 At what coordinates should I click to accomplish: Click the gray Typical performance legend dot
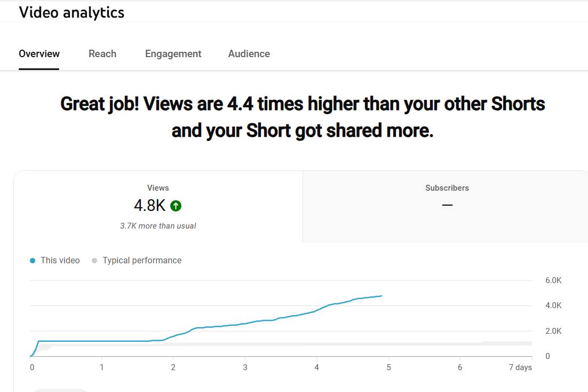point(94,261)
